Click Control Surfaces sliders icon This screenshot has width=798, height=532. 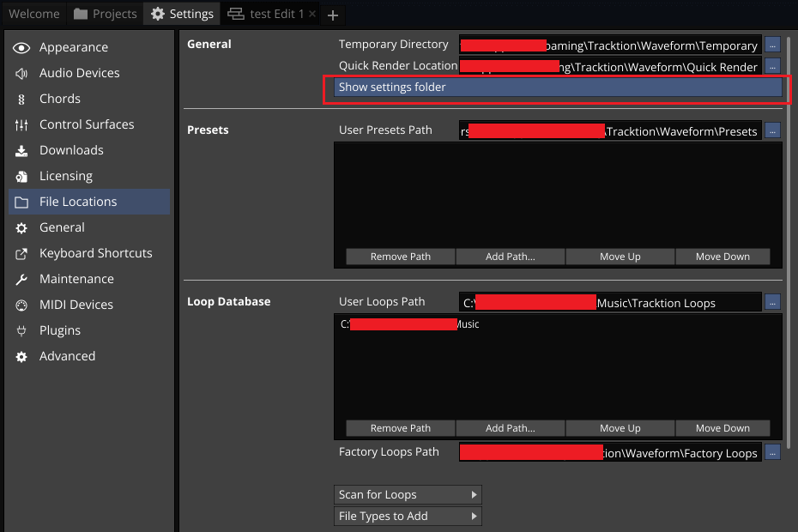tap(21, 125)
